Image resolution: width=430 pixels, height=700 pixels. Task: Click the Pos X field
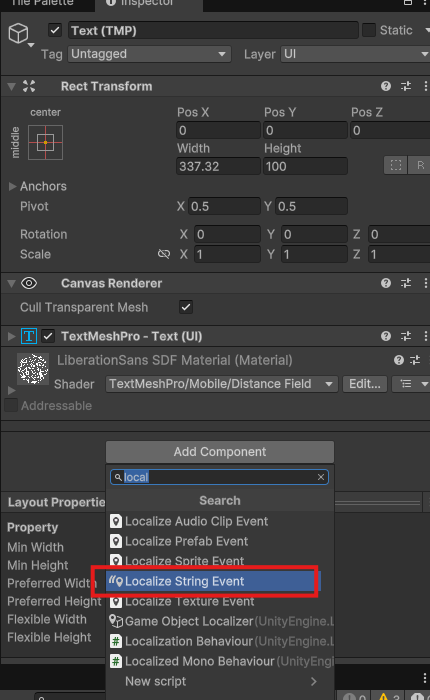[218, 130]
